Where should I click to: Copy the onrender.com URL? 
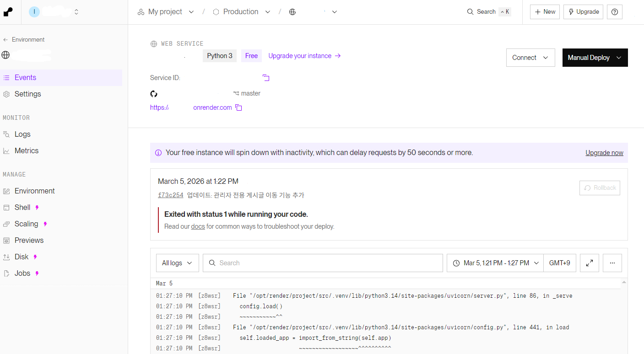tap(238, 107)
